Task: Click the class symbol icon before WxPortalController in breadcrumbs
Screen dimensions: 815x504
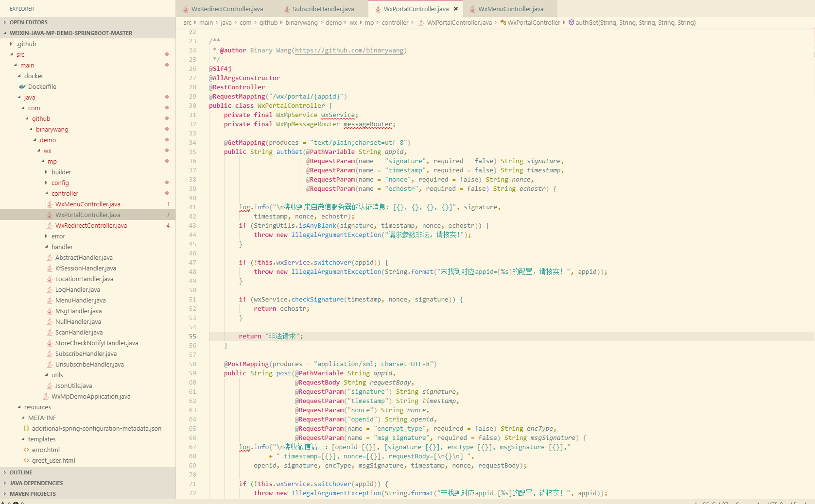Action: point(502,22)
